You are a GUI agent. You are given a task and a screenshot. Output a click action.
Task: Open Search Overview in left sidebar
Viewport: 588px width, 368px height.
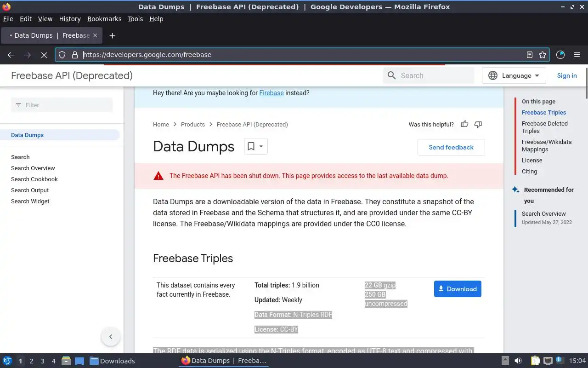click(33, 168)
